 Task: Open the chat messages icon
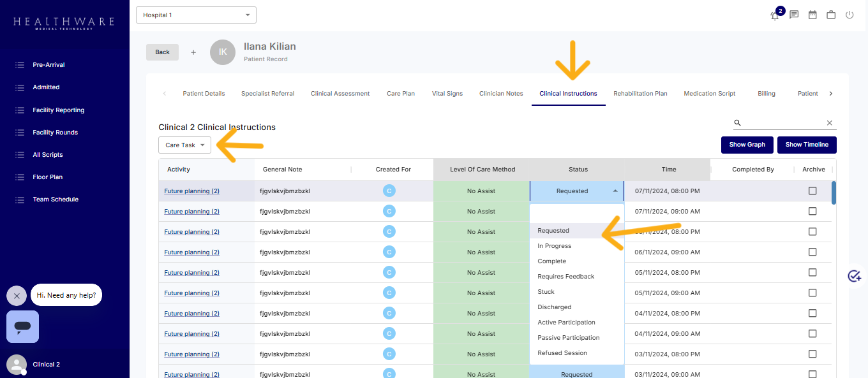click(794, 15)
